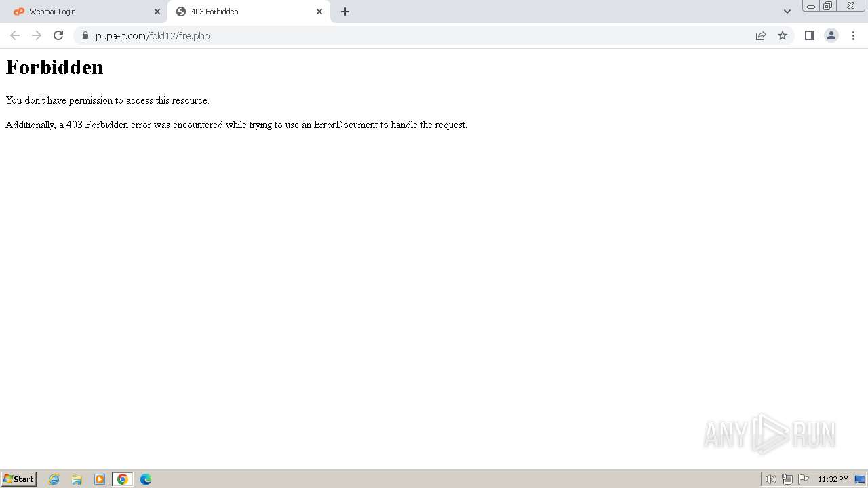Open File Explorer from taskbar
This screenshot has width=868, height=488.
click(x=77, y=479)
